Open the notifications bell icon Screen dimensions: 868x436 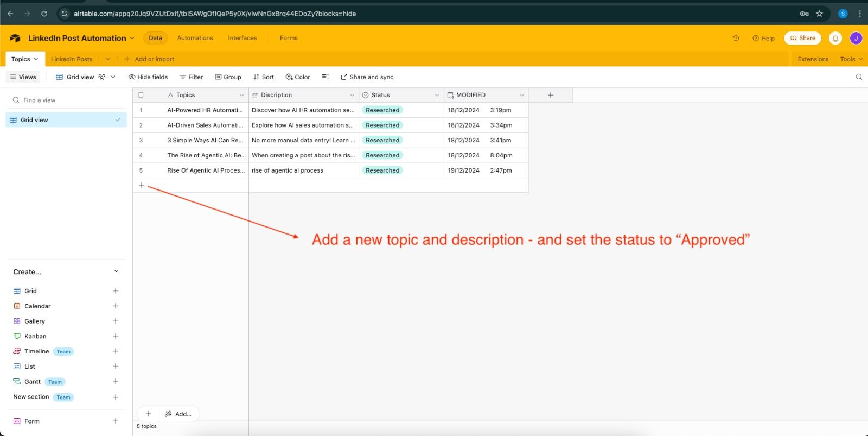click(835, 38)
